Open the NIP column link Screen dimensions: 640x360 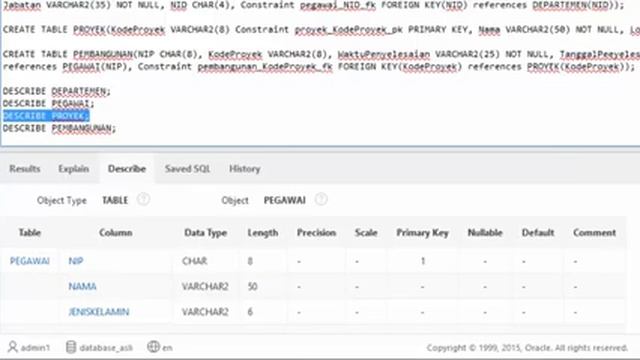(76, 261)
